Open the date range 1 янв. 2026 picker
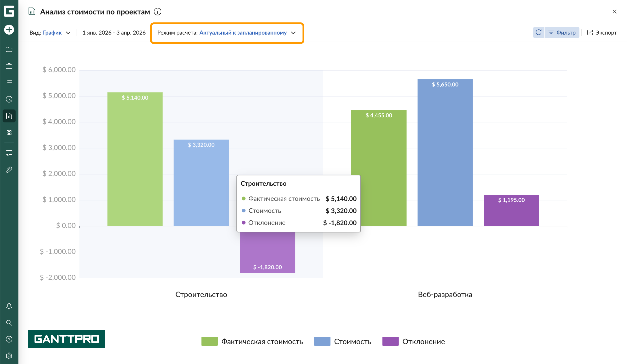 (x=114, y=33)
